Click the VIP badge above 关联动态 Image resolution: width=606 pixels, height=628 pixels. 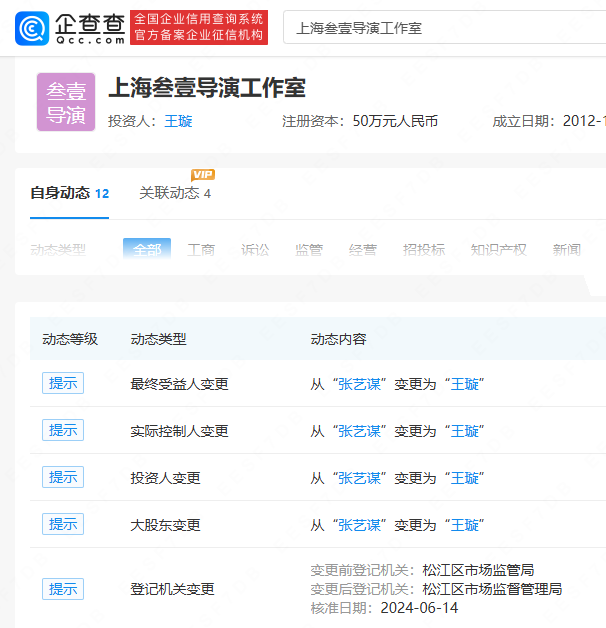(x=203, y=175)
